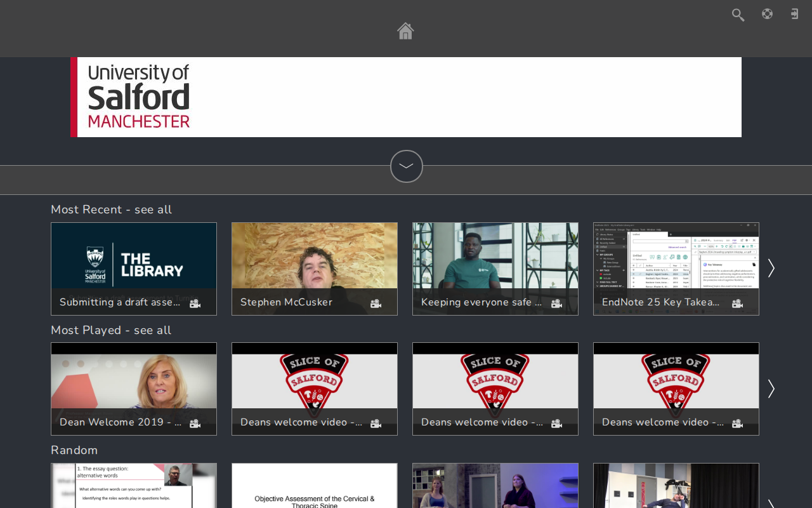Show next videos in Most Recent row
The width and height of the screenshot is (812, 508).
pyautogui.click(x=771, y=268)
